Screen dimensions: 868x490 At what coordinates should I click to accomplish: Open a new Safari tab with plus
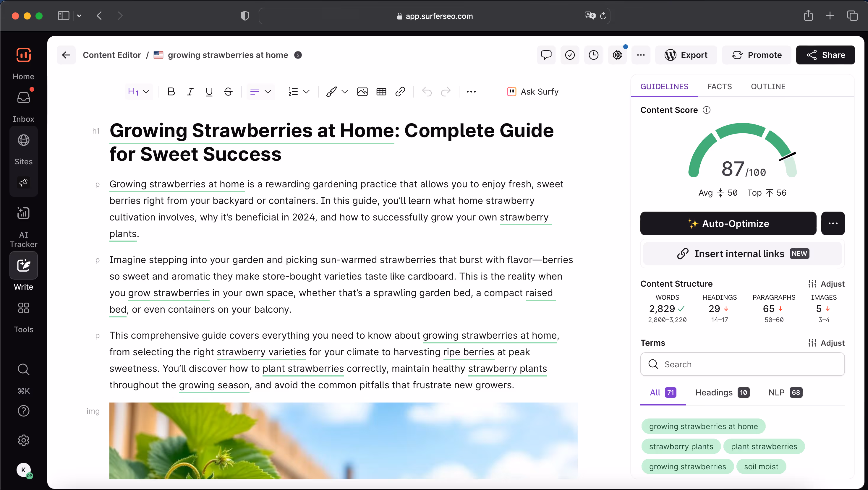click(830, 15)
